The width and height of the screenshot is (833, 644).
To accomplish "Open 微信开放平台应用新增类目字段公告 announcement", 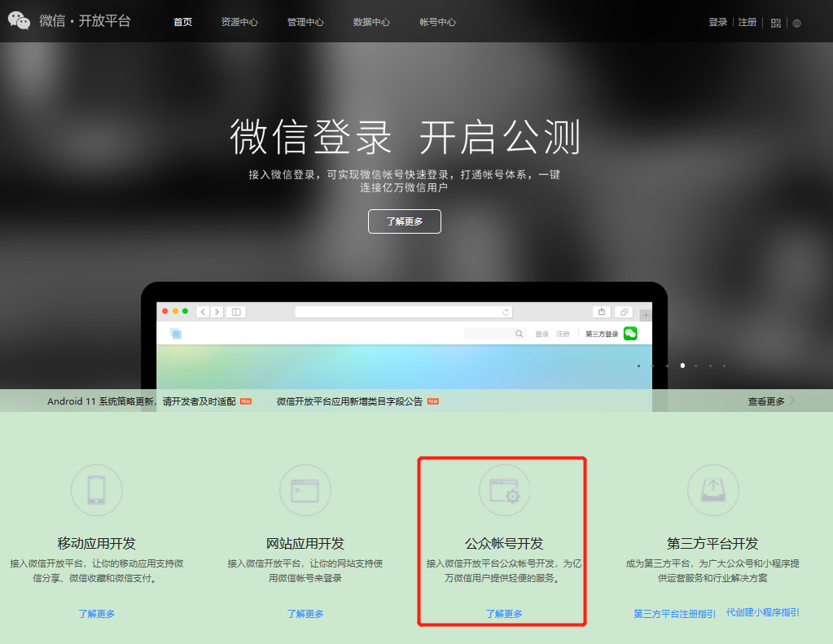I will (349, 401).
